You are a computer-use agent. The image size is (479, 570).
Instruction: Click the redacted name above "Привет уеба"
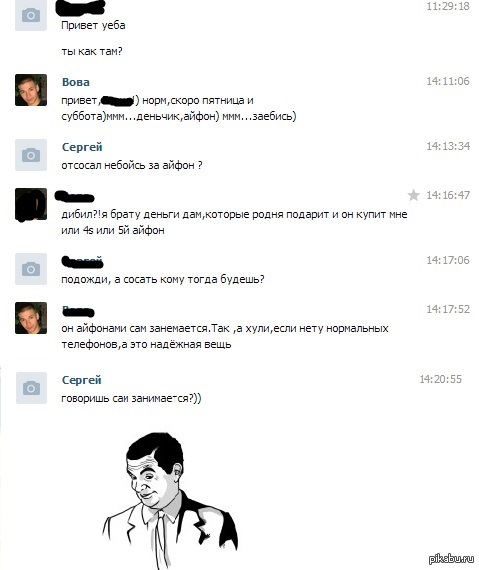click(80, 8)
